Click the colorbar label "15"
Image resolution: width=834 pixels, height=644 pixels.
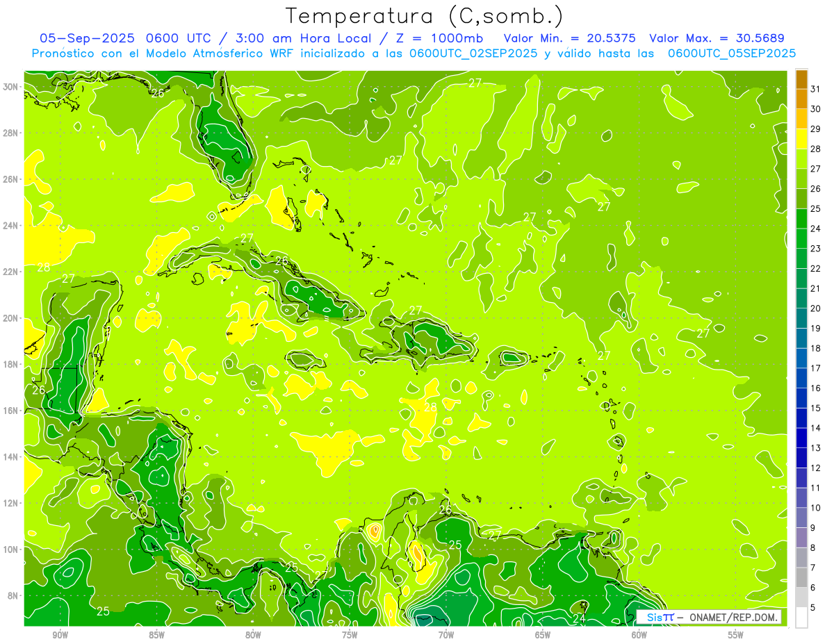coord(815,408)
